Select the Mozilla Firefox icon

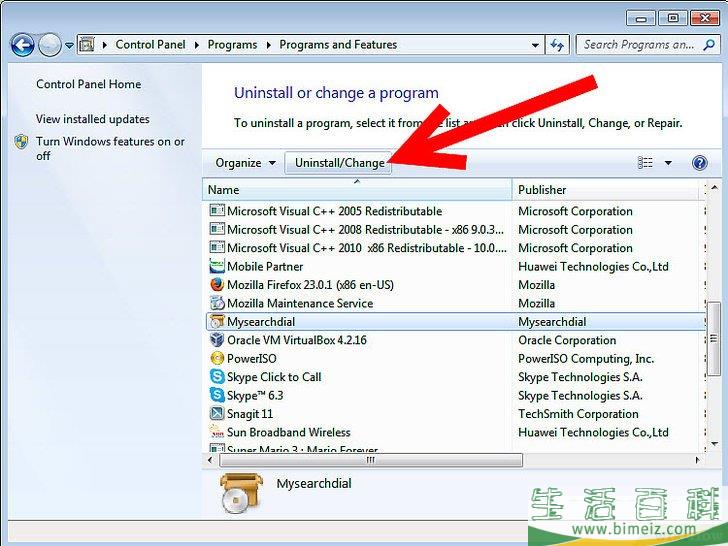coord(217,285)
